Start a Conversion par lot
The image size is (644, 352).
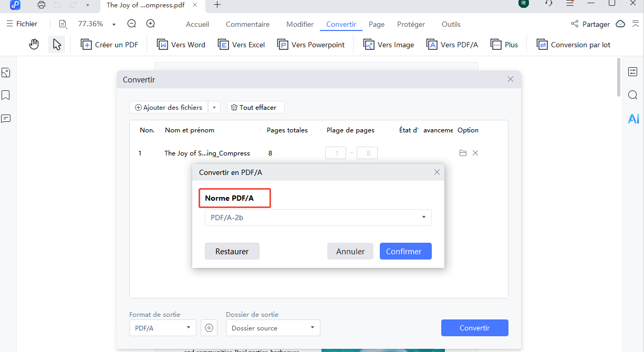click(x=573, y=45)
